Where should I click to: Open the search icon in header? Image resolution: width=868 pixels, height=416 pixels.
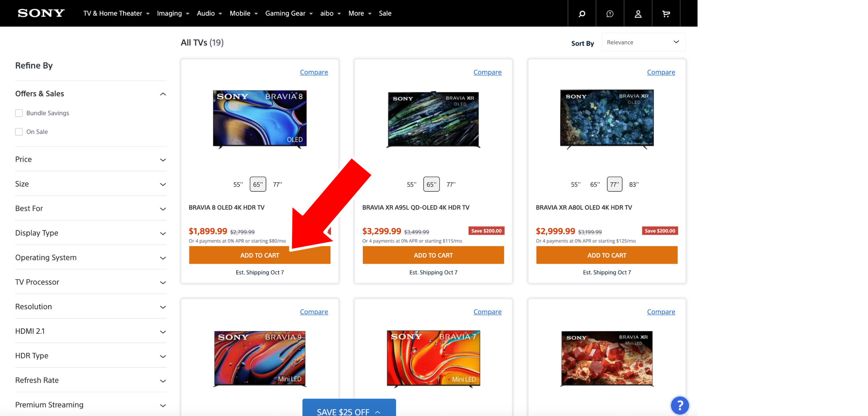(x=582, y=14)
